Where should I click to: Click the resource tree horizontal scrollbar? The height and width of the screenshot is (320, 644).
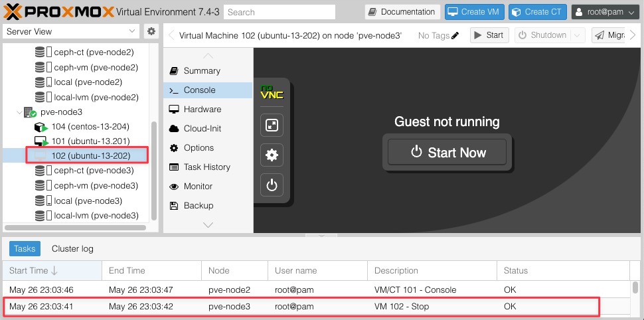click(76, 227)
